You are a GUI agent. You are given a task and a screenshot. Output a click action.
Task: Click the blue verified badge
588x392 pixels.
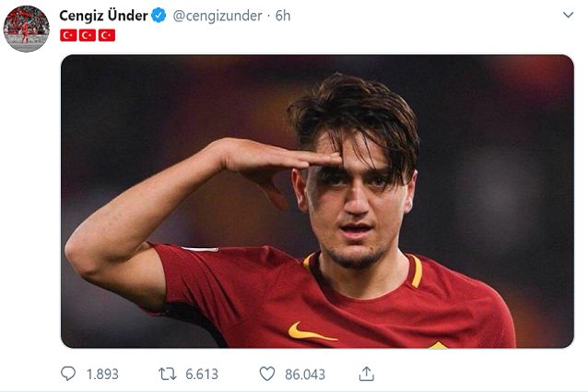(x=159, y=16)
